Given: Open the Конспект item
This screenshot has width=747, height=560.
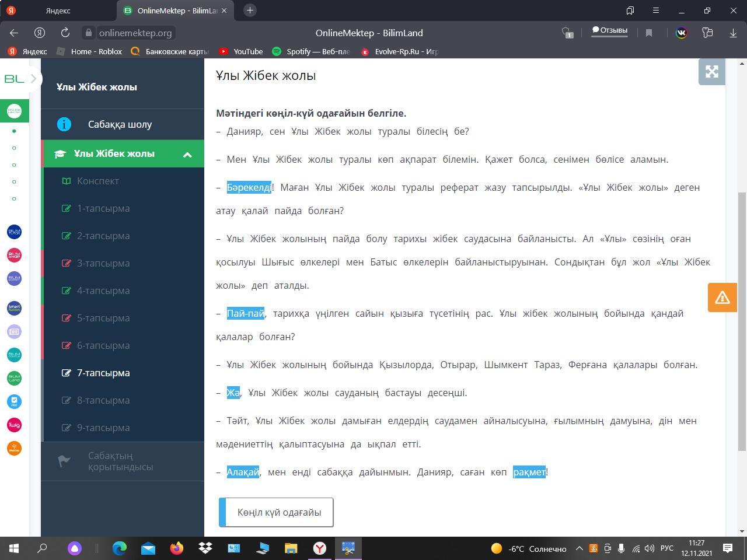Looking at the screenshot, I should click(98, 181).
